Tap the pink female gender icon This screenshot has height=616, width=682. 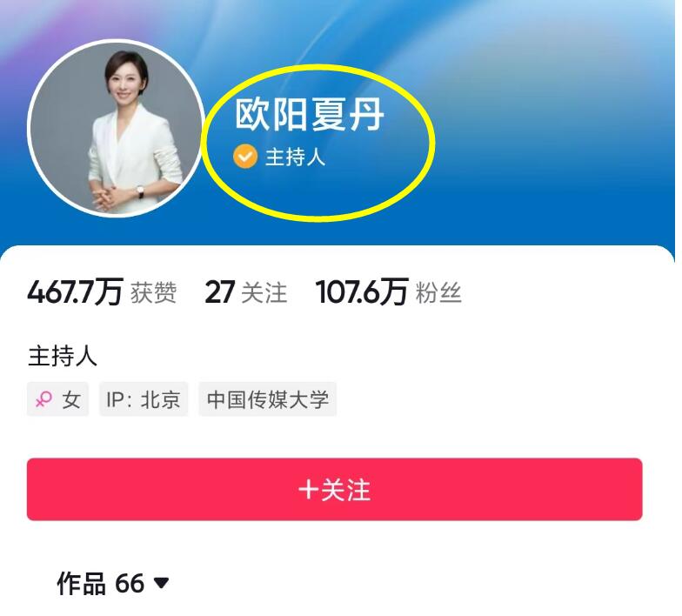[43, 399]
